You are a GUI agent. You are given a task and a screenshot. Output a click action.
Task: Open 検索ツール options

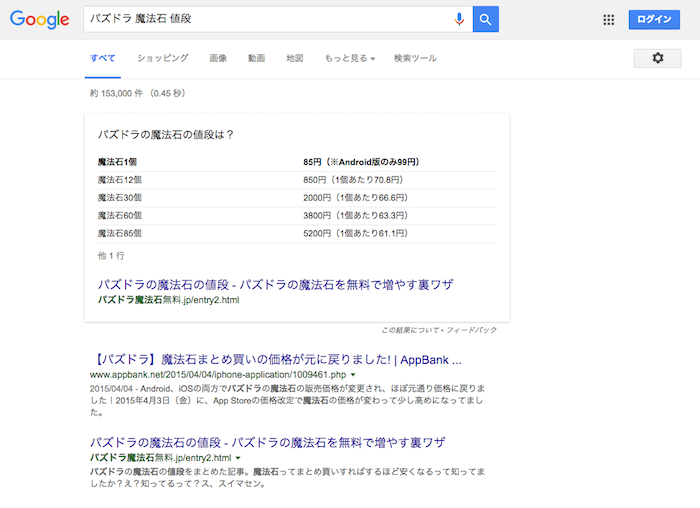(415, 58)
